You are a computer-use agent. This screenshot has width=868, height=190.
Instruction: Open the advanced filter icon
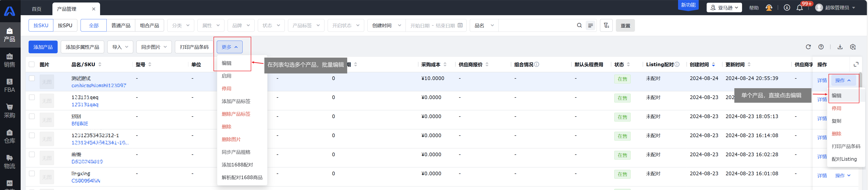pos(606,25)
